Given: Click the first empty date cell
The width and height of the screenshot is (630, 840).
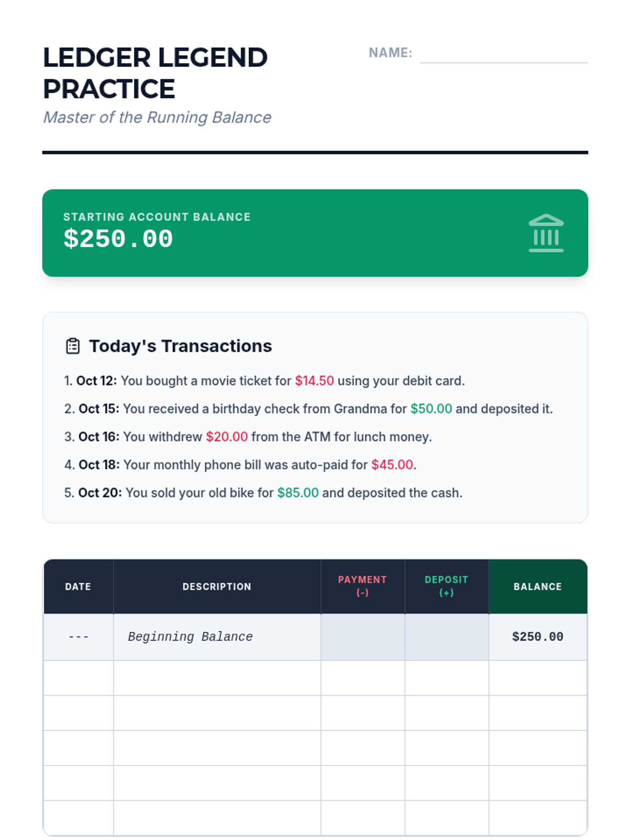Looking at the screenshot, I should [78, 678].
